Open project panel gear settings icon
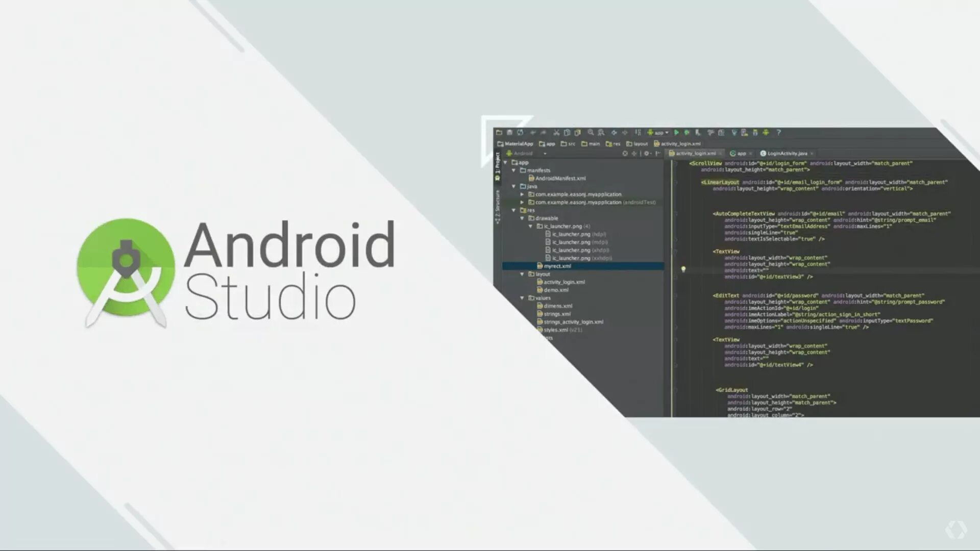980x551 pixels. coord(647,154)
